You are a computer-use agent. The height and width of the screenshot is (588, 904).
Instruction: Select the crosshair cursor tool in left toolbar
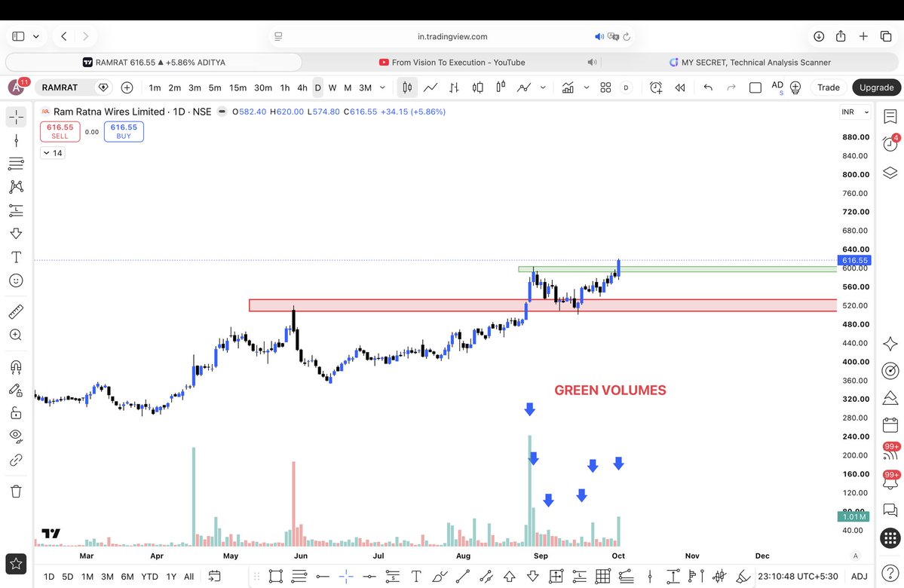(16, 117)
